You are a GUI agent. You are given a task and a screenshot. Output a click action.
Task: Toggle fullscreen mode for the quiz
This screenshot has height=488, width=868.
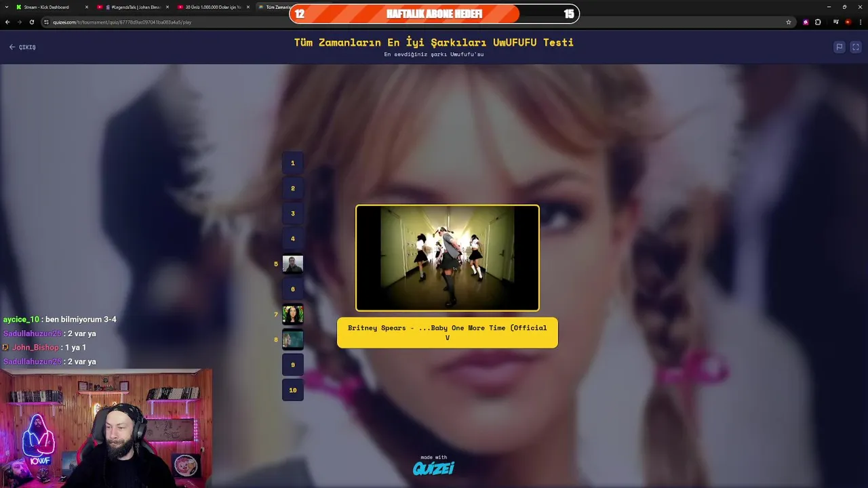[856, 47]
